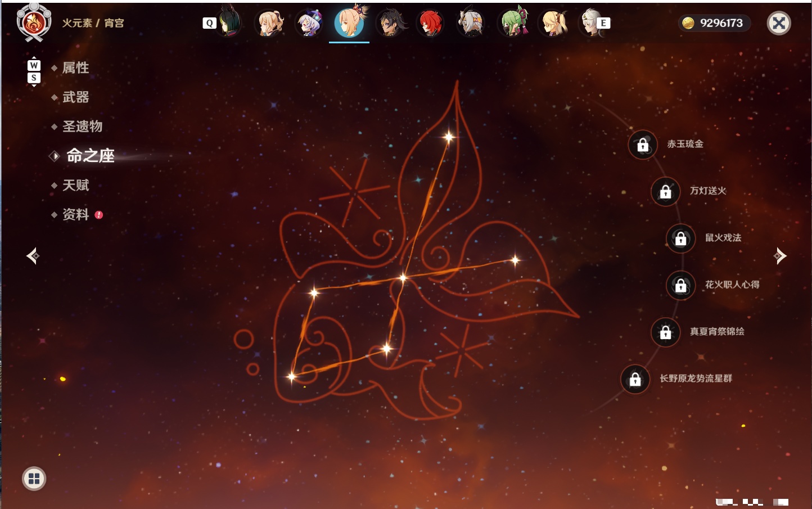Screen dimensions: 812x509
Task: Click the W/S menu navigation key hint
Action: [x=34, y=71]
